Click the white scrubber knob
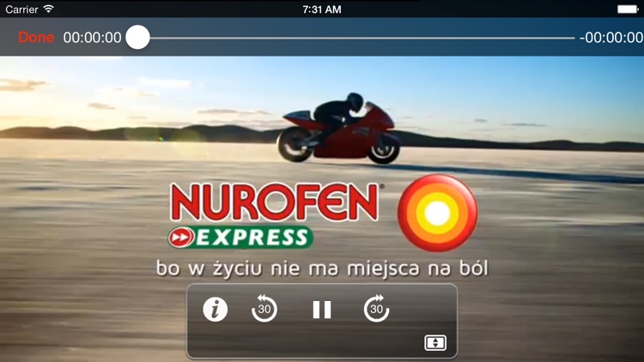The height and width of the screenshot is (362, 644). pos(137,38)
